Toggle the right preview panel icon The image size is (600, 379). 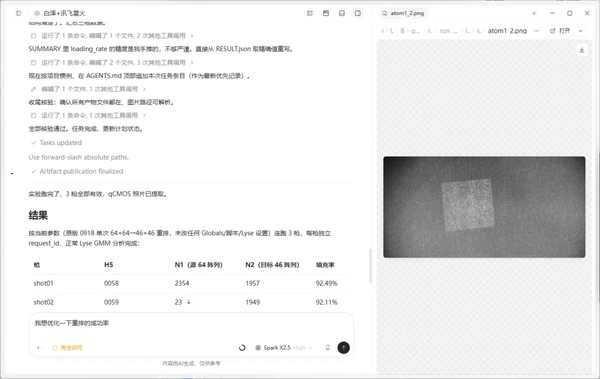358,13
